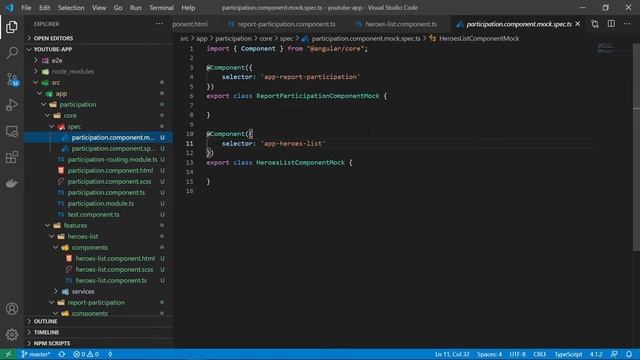The image size is (640, 360).
Task: Open participation.component.scss file
Action: (x=109, y=182)
